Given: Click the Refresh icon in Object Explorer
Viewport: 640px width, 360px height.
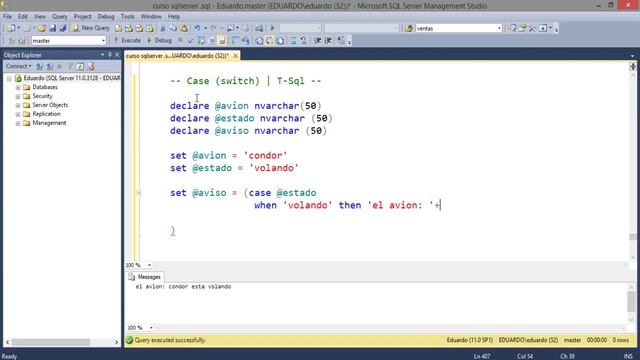Looking at the screenshot, I should click(x=80, y=66).
